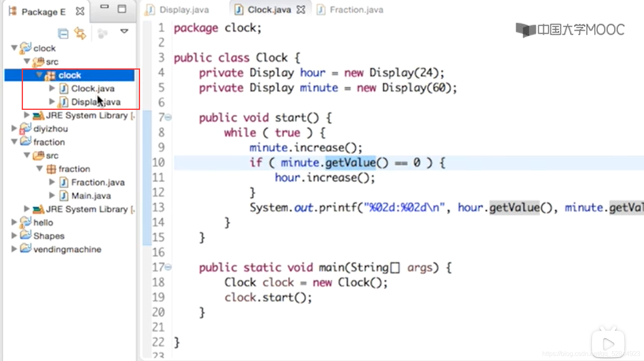The height and width of the screenshot is (361, 644).
Task: Expand the hello project
Action: coord(14,222)
